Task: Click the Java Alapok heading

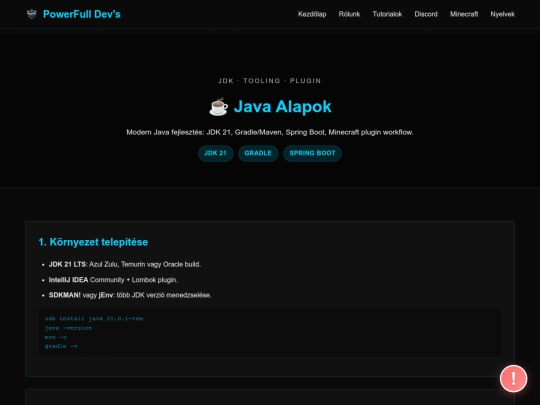Action: [x=282, y=106]
